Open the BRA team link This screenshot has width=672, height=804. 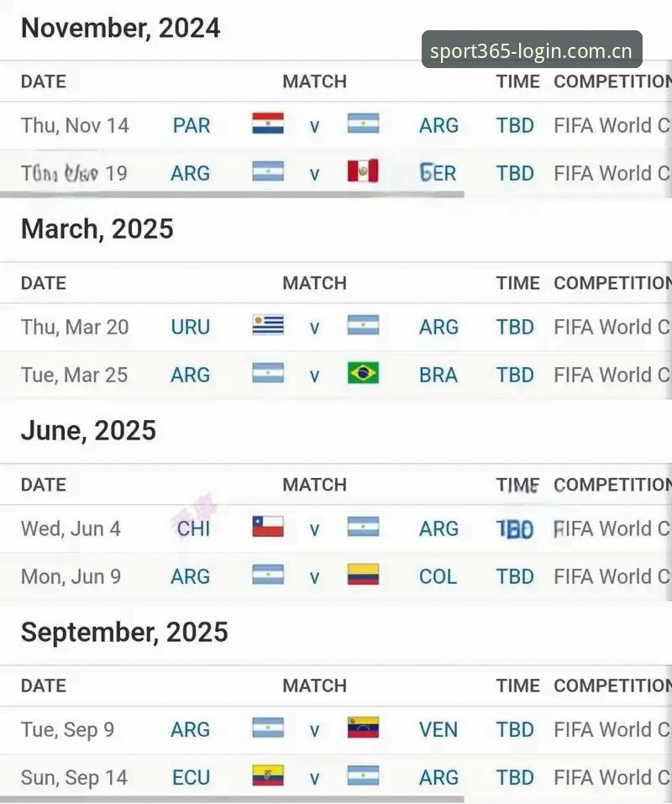tap(438, 375)
